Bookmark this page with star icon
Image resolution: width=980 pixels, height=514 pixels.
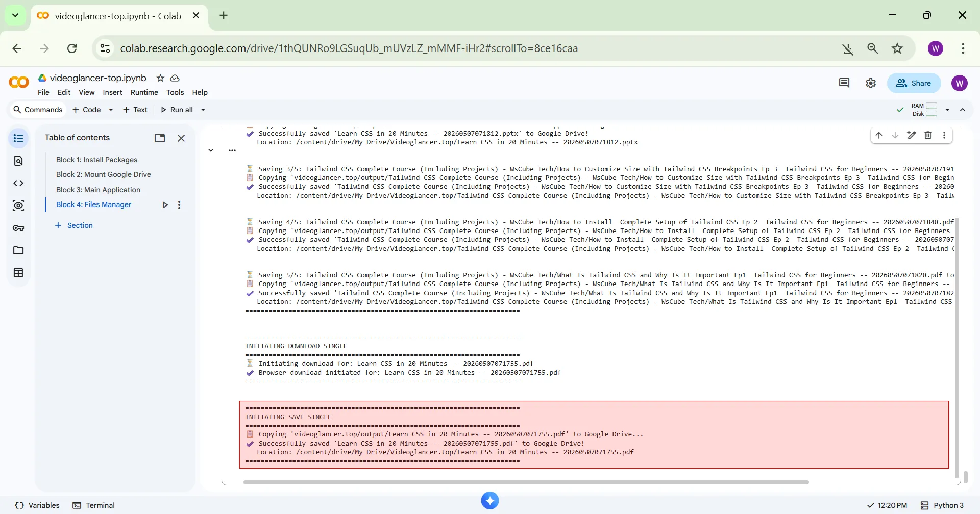[x=897, y=48]
